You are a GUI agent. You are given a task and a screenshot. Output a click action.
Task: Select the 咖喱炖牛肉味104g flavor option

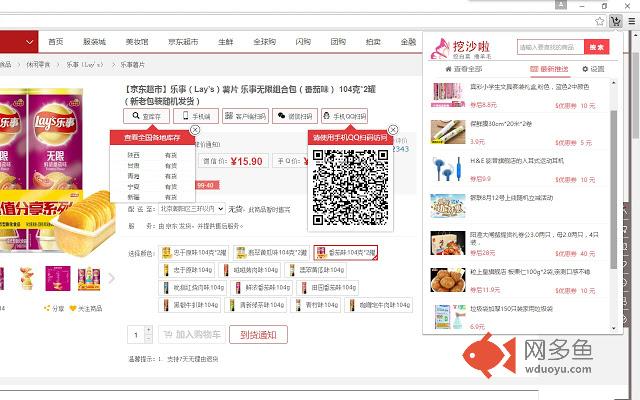click(x=378, y=305)
